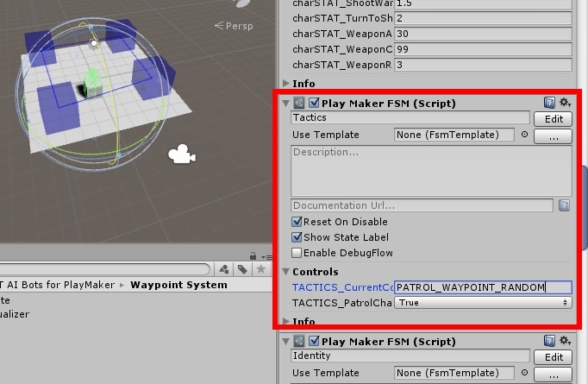The width and height of the screenshot is (588, 384).
Task: Click TACTICS_CurrentCo value field
Action: (483, 287)
